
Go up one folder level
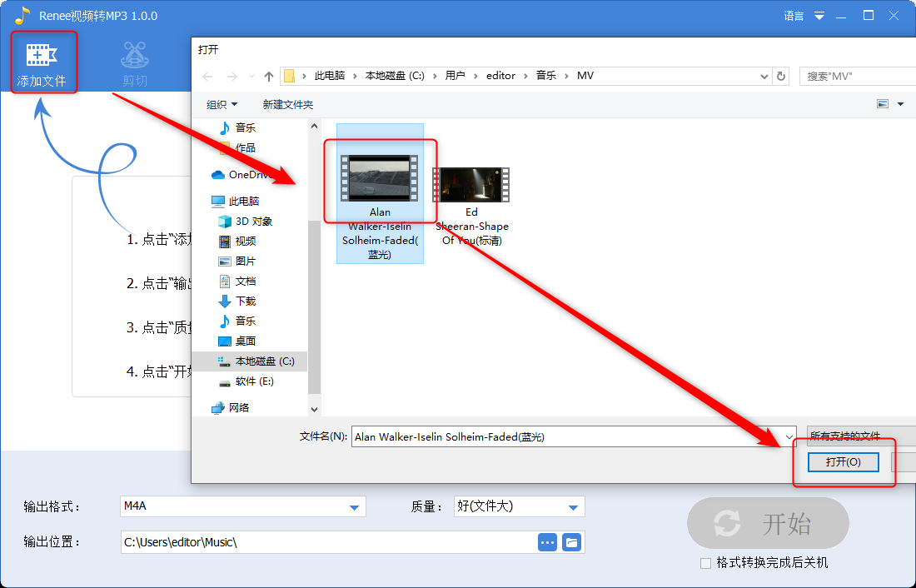[269, 76]
